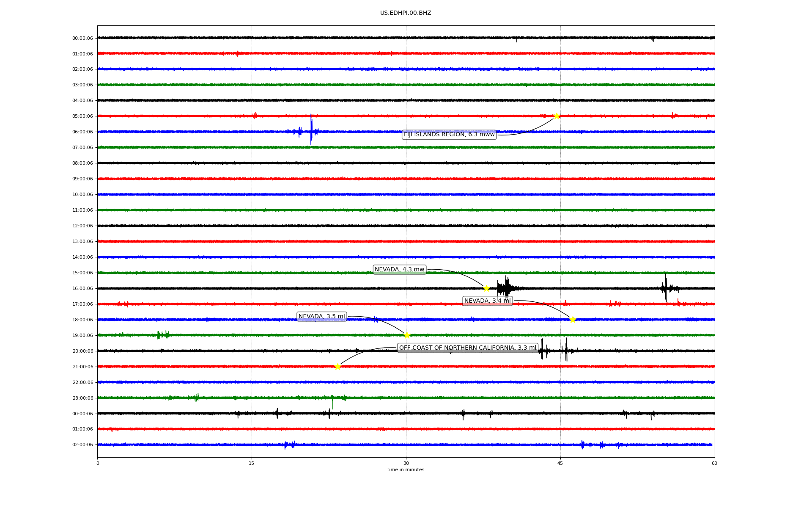Image resolution: width=812 pixels, height=508 pixels.
Task: Click the Nevada 4.3 mw star marker
Action: point(486,288)
